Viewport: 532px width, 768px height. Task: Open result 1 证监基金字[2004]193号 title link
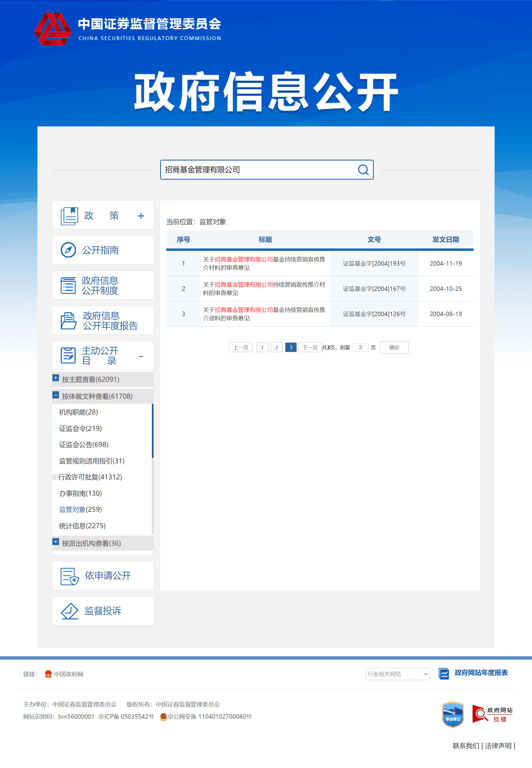(x=264, y=263)
